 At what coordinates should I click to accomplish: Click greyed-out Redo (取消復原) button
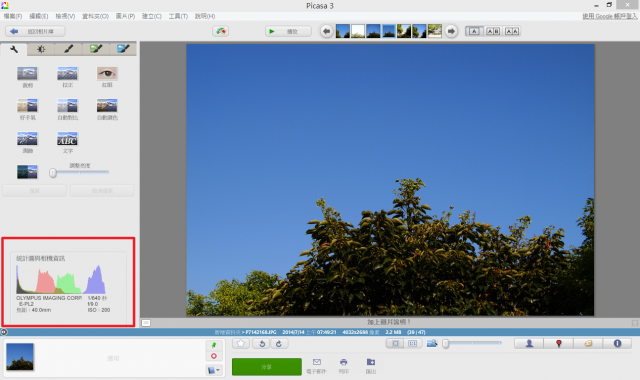coord(102,191)
